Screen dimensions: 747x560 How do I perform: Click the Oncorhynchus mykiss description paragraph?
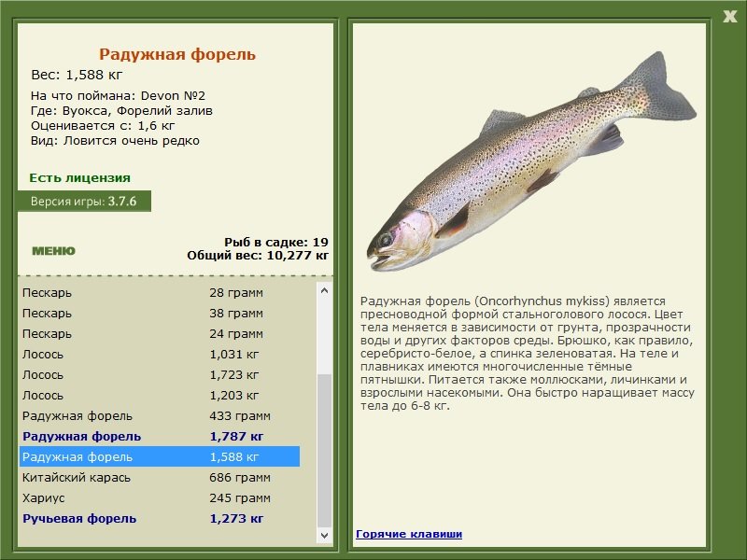527,354
